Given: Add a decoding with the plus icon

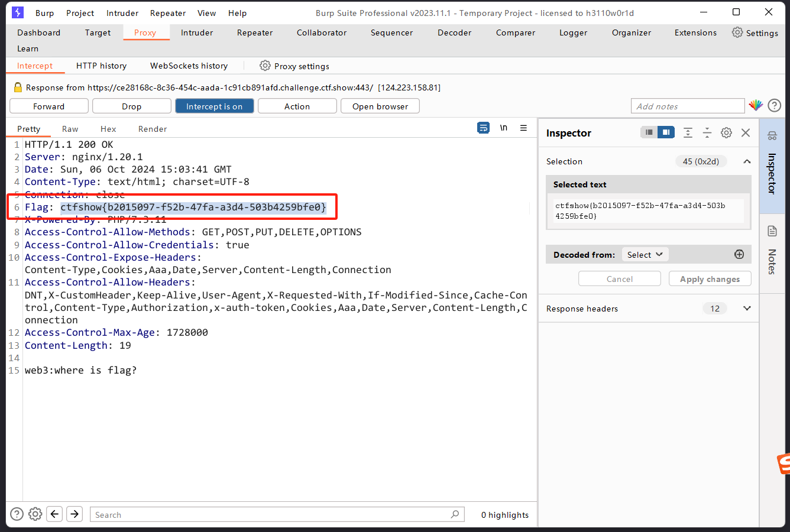Looking at the screenshot, I should (739, 254).
